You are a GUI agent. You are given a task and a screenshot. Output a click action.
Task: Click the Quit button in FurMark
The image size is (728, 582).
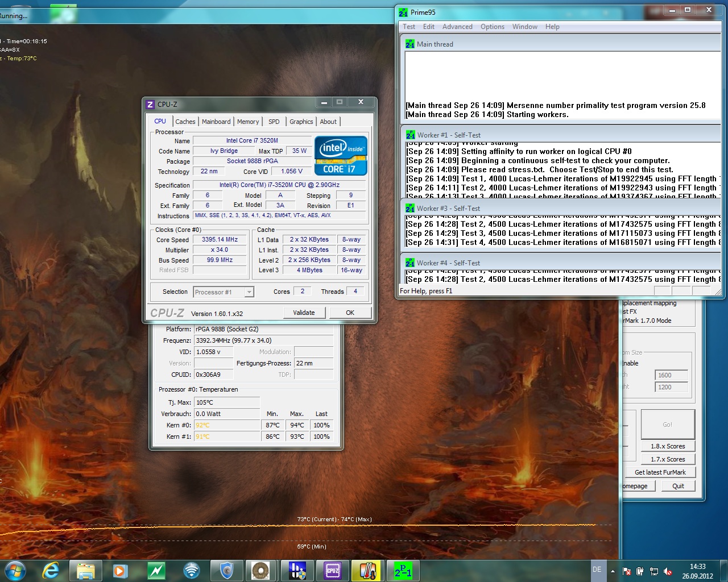678,486
